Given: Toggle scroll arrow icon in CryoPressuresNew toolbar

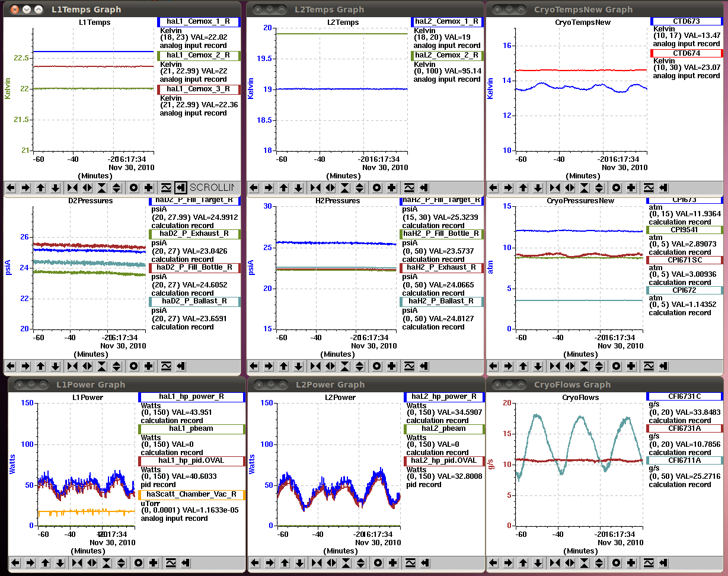Looking at the screenshot, I should pyautogui.click(x=663, y=366).
